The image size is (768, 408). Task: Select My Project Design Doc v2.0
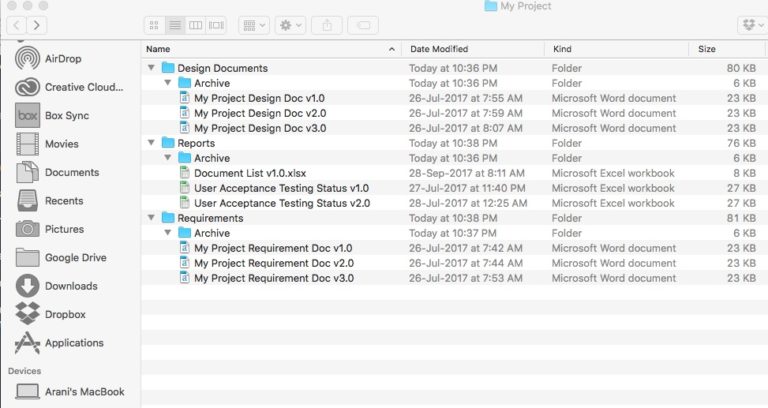click(260, 113)
